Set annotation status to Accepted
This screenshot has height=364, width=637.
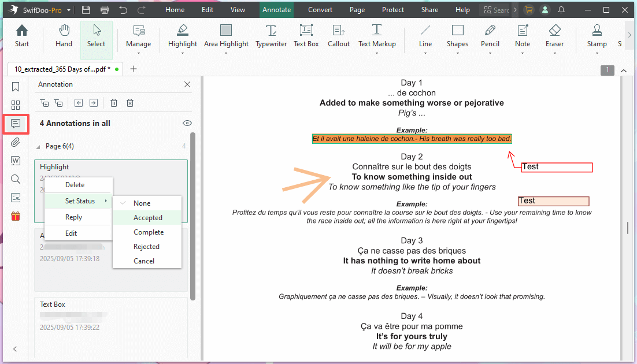[x=147, y=217]
